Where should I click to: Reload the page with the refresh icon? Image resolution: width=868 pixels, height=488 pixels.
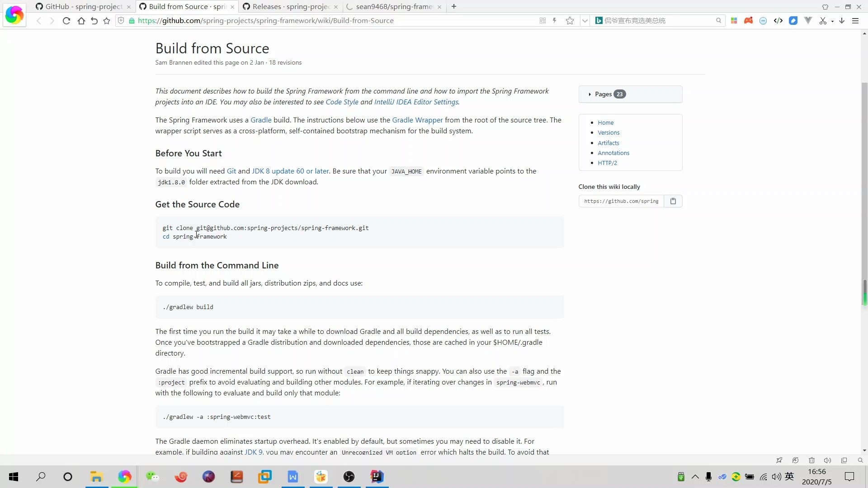pyautogui.click(x=66, y=21)
